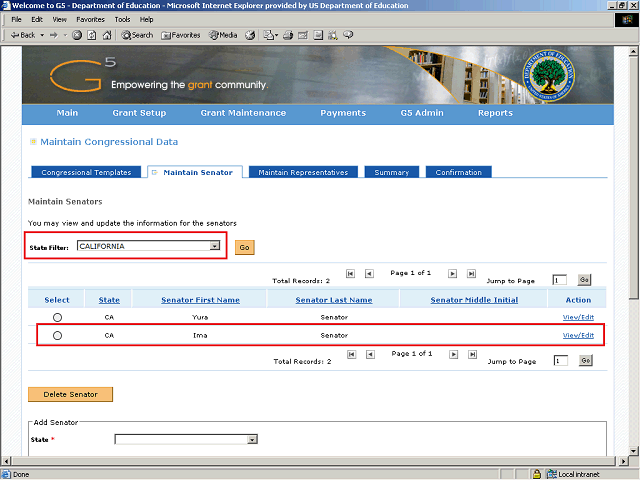Open the State Filter dropdown

pyautogui.click(x=149, y=246)
